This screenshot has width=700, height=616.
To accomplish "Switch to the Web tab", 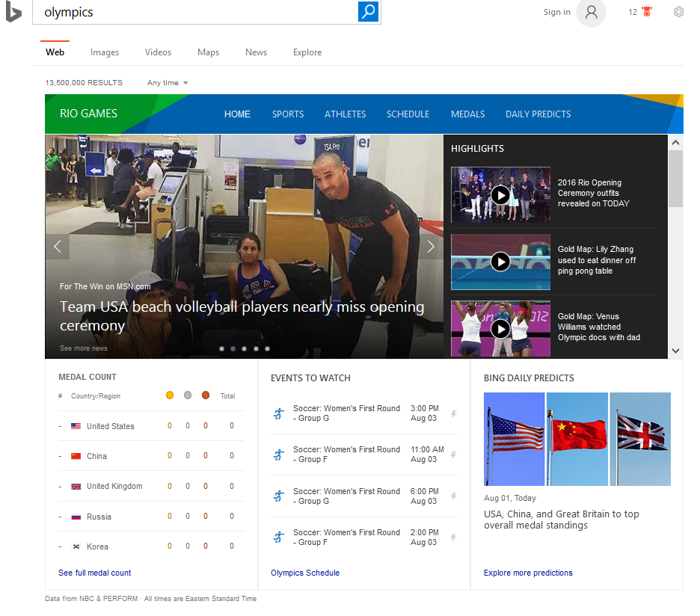I will (55, 52).
